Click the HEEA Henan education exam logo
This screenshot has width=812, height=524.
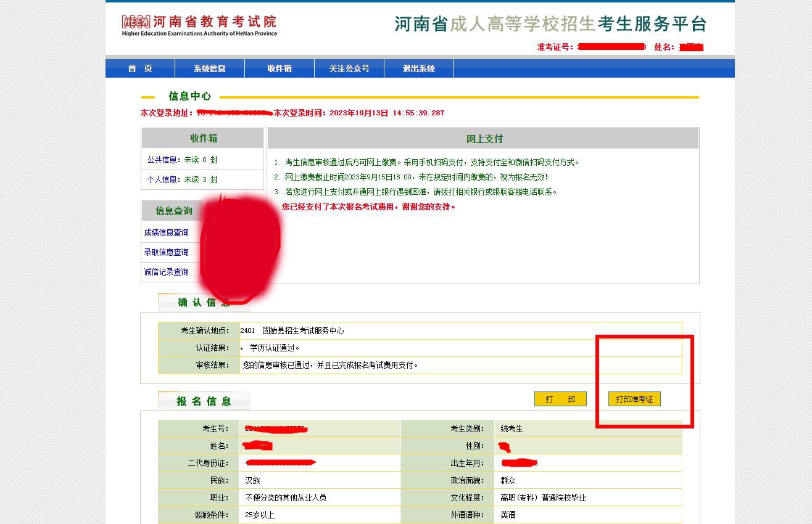[x=199, y=25]
